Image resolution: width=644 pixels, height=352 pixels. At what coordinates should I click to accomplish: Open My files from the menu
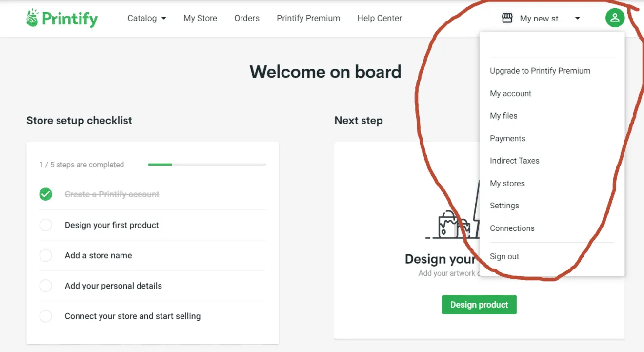click(x=503, y=116)
